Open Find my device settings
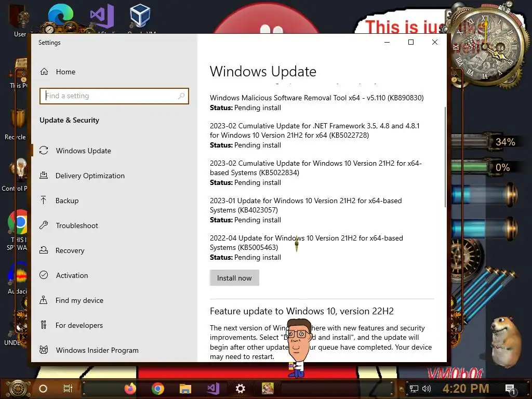The width and height of the screenshot is (532, 399). (x=79, y=300)
